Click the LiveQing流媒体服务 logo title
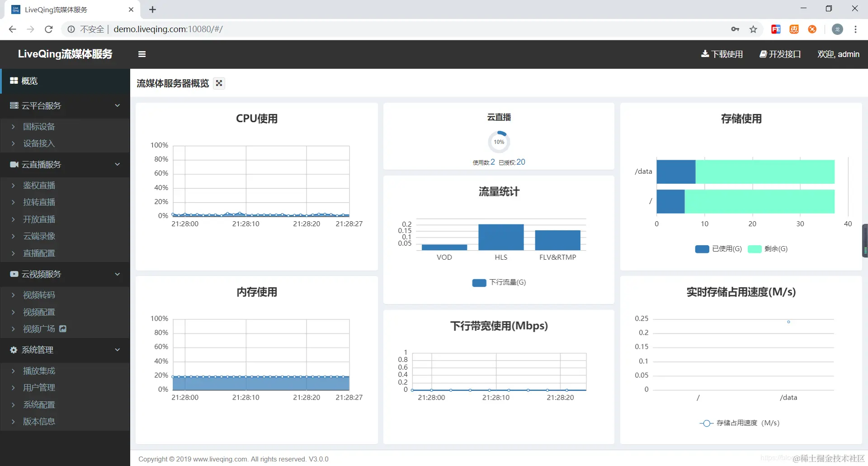This screenshot has height=466, width=868. point(65,54)
